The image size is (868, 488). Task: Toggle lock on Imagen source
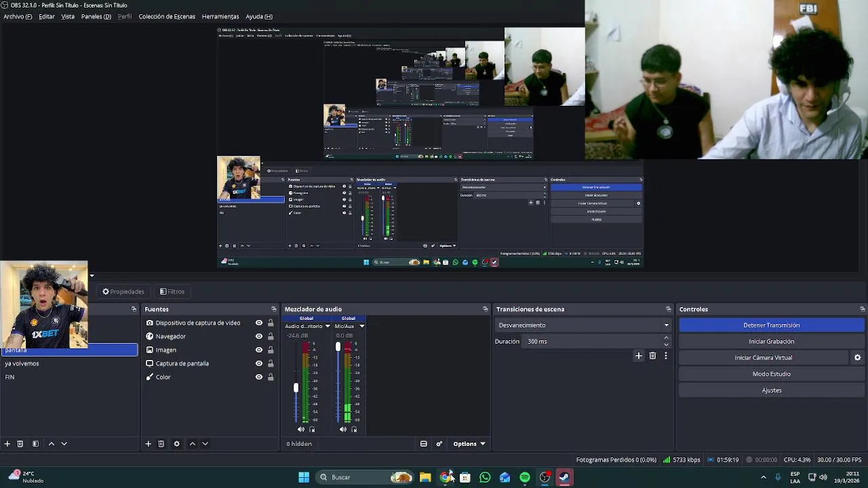271,350
